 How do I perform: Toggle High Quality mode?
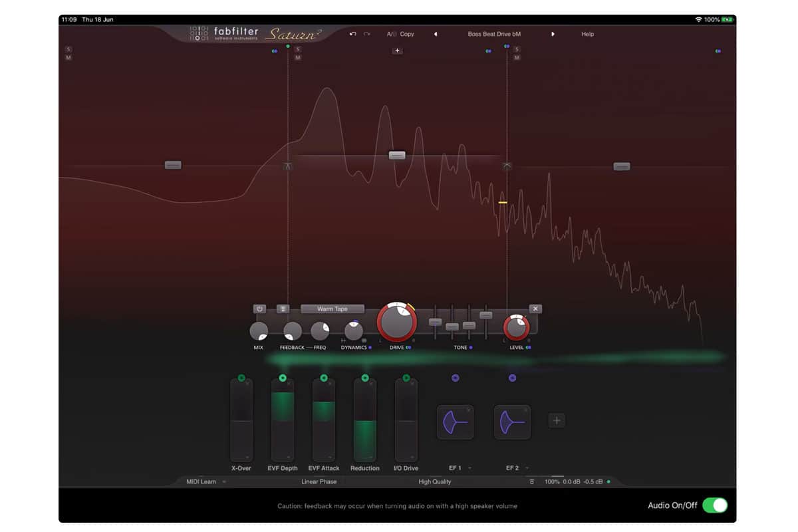pos(435,481)
